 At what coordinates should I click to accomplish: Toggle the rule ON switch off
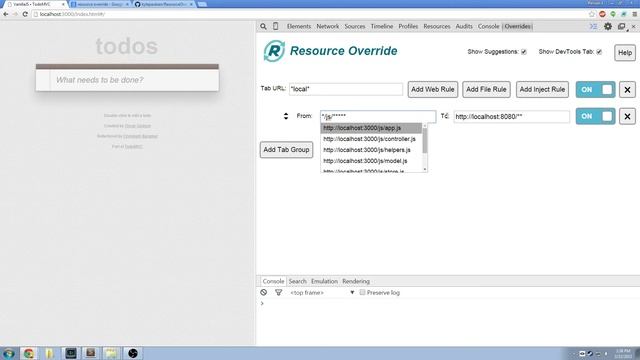click(596, 116)
